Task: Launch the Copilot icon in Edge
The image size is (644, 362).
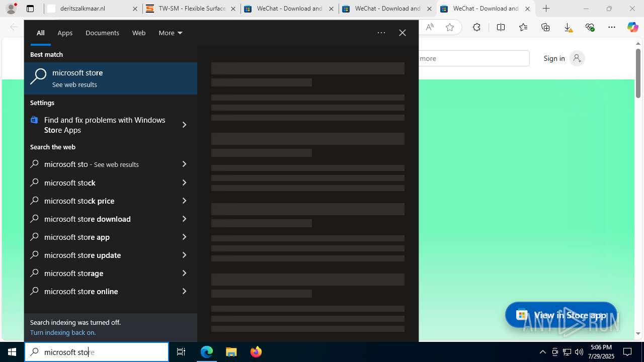Action: [x=632, y=27]
